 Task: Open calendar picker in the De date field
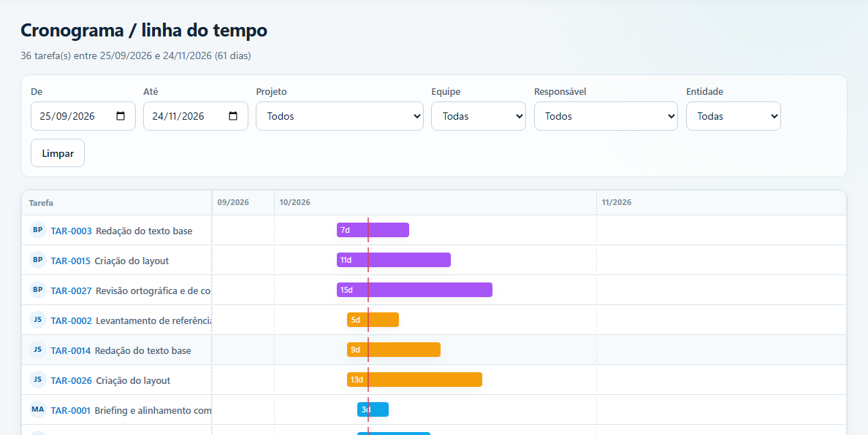click(x=121, y=116)
